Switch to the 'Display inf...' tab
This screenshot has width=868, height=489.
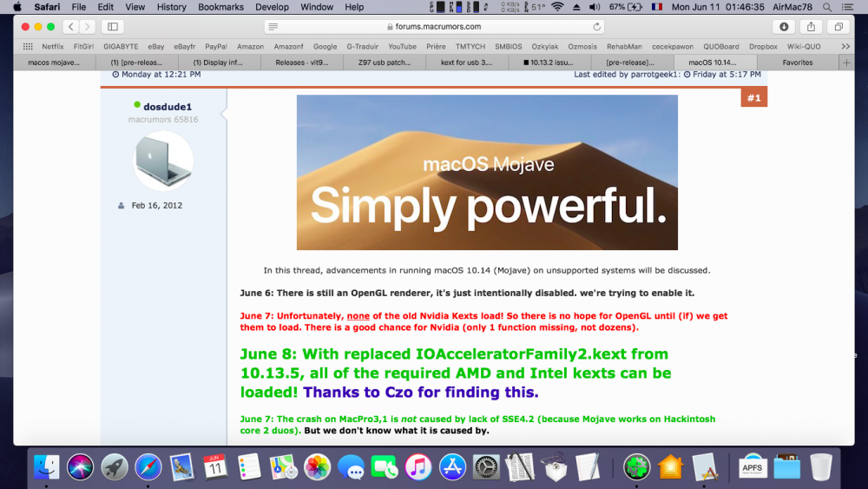218,63
